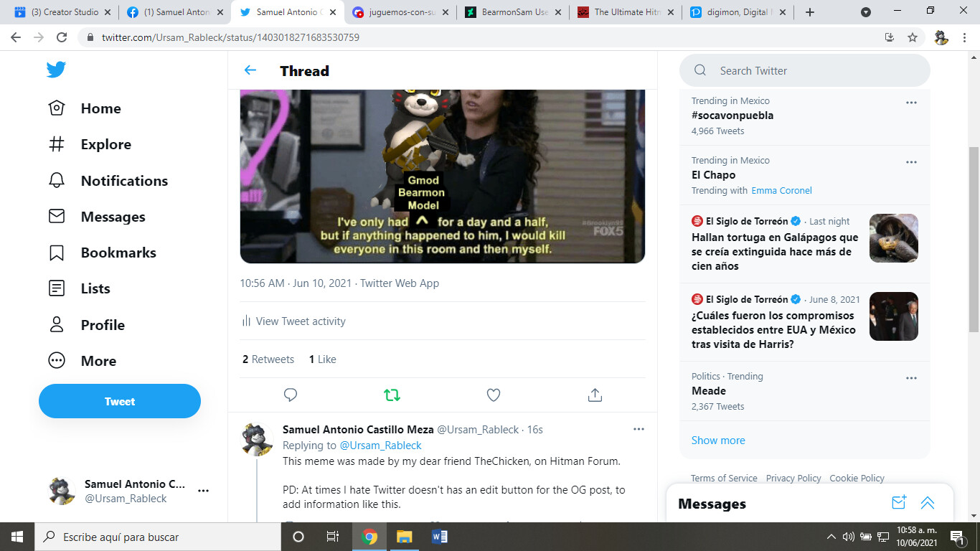This screenshot has width=980, height=551.
Task: Click the green retweet icon
Action: (392, 395)
